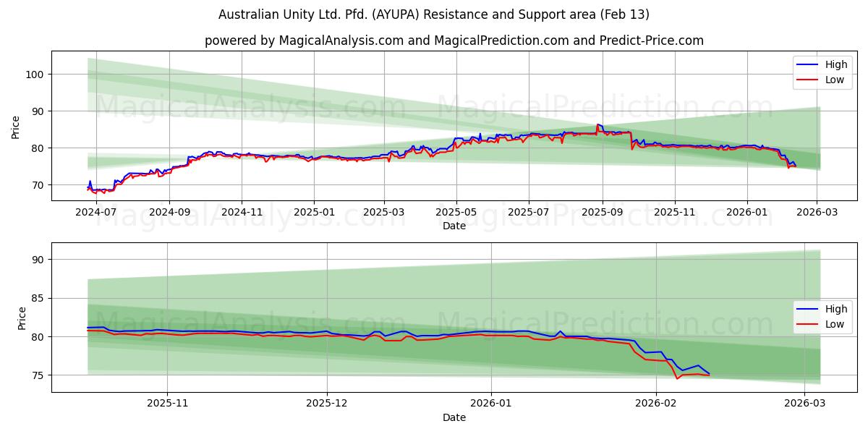Click the '2026-01' tick on top chart
Image resolution: width=868 pixels, height=434 pixels.
[x=746, y=212]
